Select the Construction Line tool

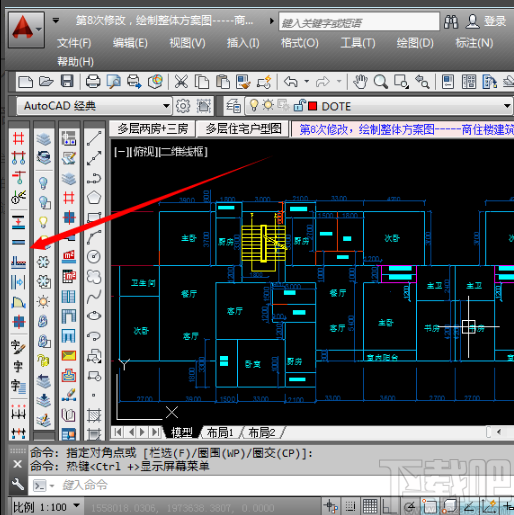(94, 158)
